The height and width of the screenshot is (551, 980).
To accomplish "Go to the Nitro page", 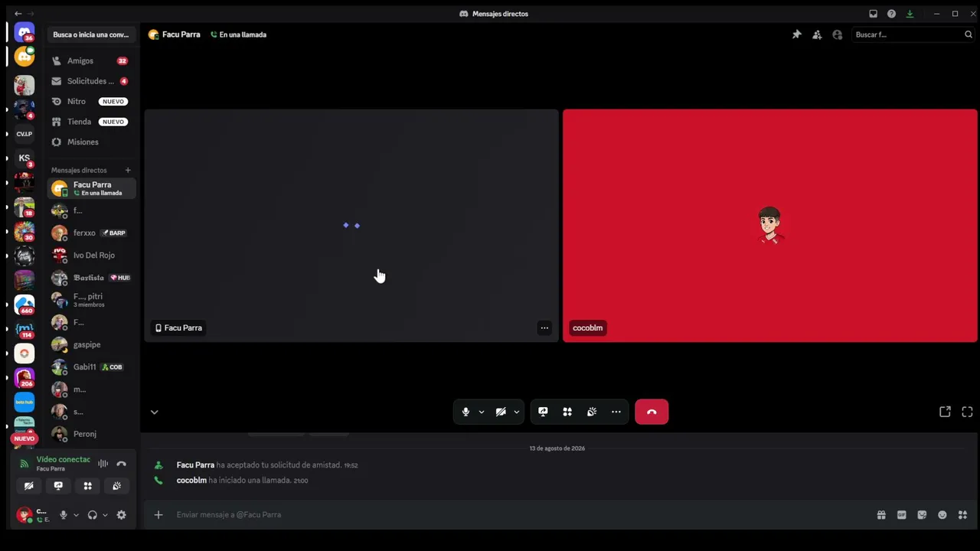I will click(x=90, y=102).
